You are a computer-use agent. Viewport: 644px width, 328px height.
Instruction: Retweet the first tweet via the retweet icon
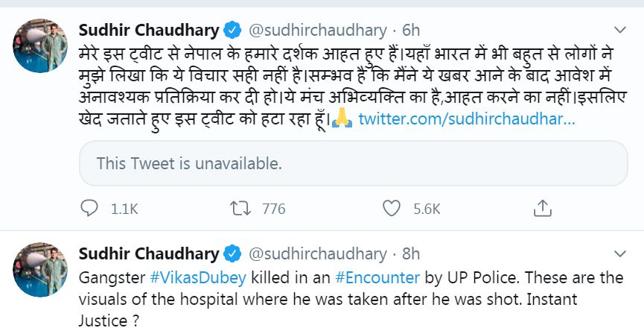pos(240,209)
